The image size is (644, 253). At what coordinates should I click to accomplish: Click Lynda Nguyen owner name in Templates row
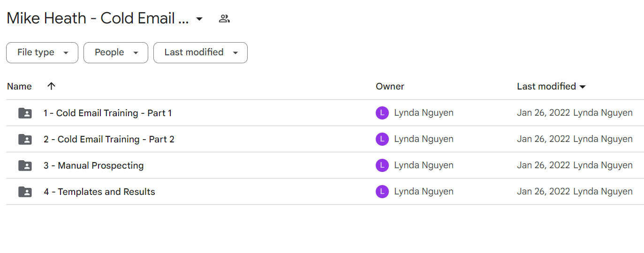tap(424, 192)
